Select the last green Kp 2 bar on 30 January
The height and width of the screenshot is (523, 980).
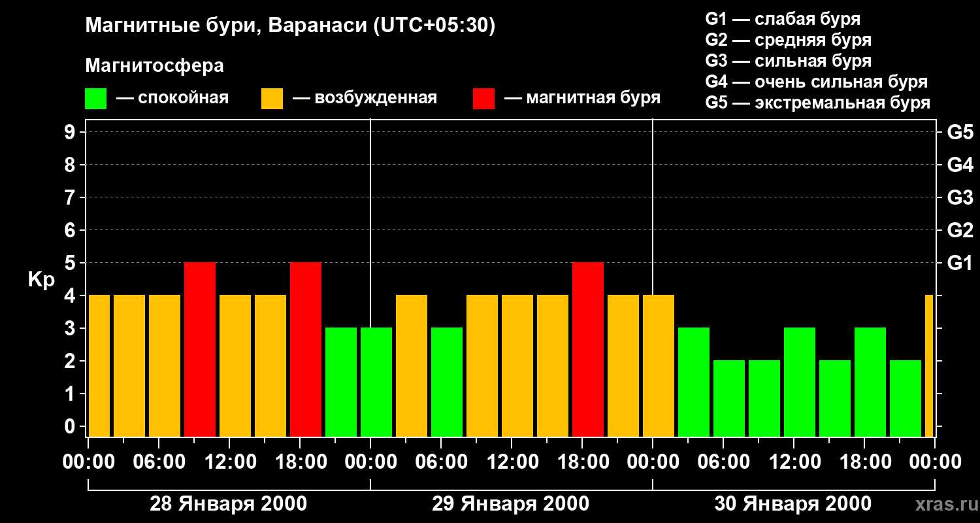(906, 399)
